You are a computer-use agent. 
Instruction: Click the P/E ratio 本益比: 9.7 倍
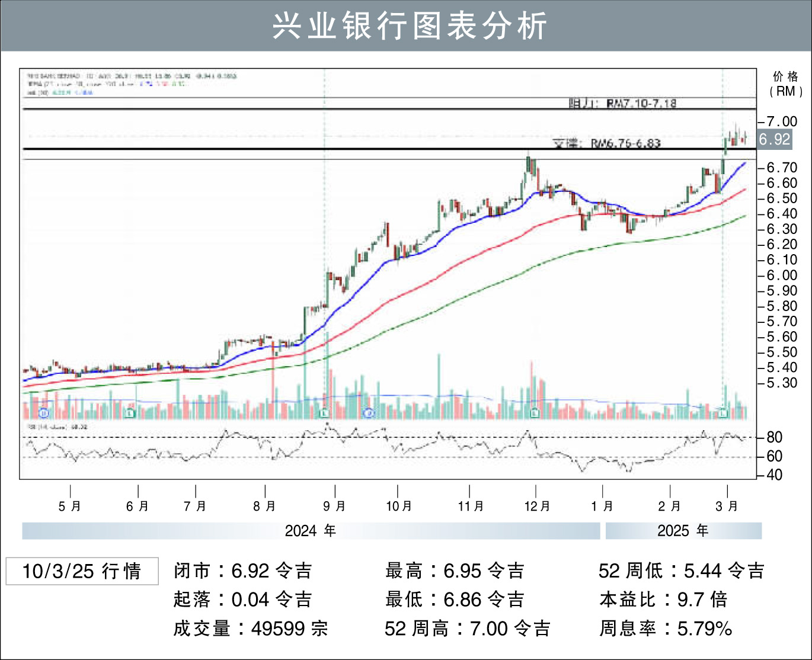point(663,600)
